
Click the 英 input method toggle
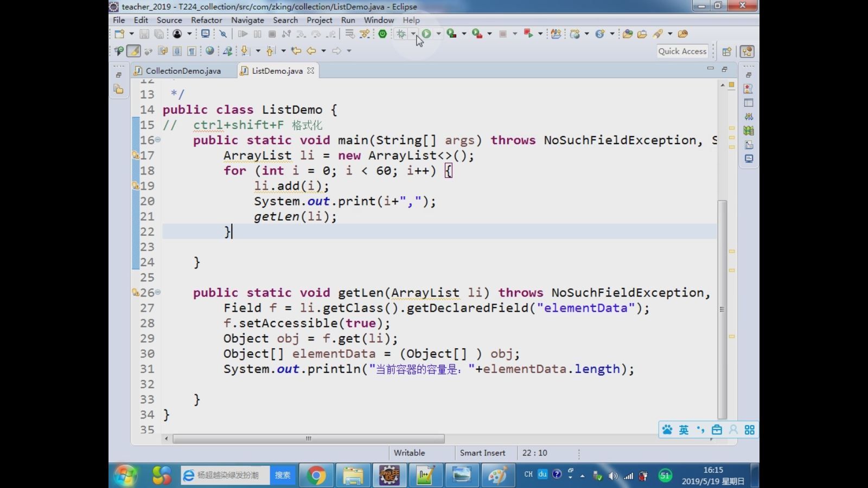[x=684, y=430]
